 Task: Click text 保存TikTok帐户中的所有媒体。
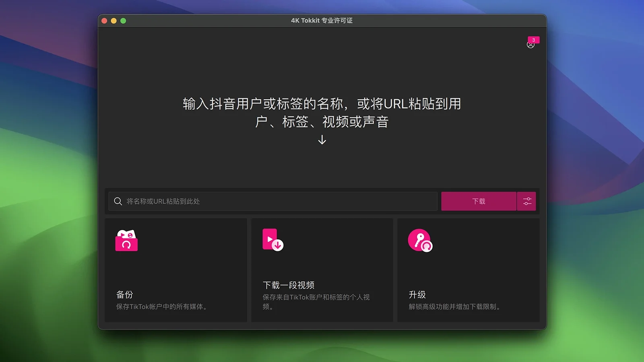point(163,307)
